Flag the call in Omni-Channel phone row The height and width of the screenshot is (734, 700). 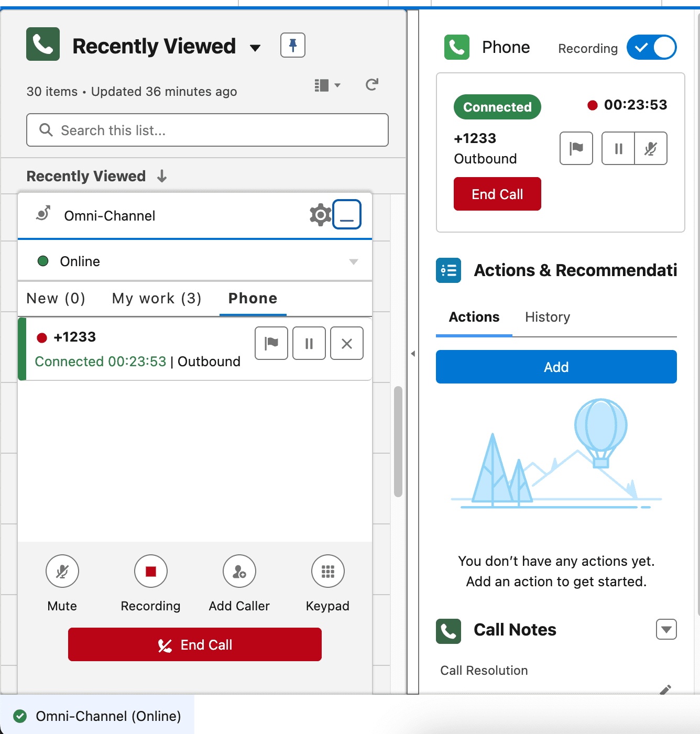pyautogui.click(x=271, y=343)
